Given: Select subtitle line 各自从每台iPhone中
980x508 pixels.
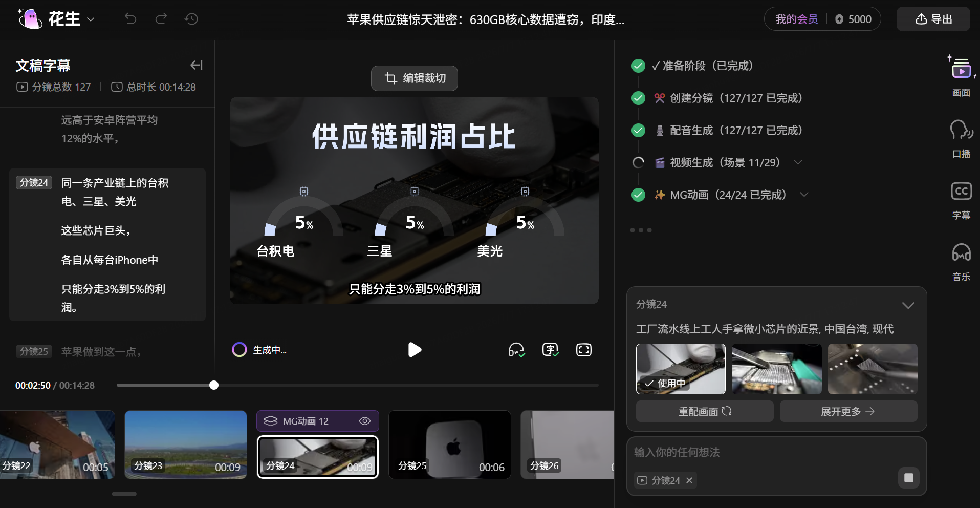Looking at the screenshot, I should (x=110, y=260).
